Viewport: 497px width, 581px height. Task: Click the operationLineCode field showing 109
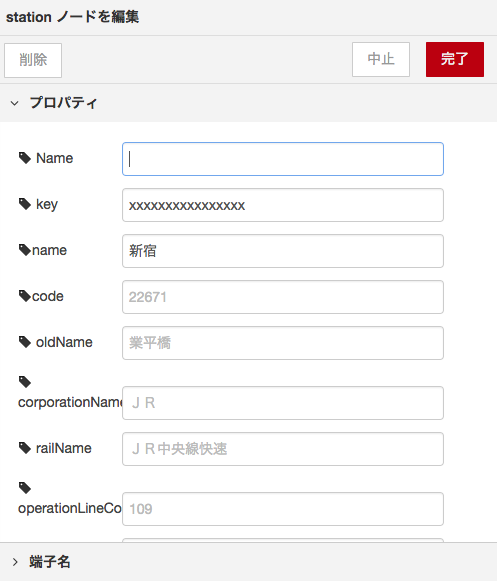point(283,509)
